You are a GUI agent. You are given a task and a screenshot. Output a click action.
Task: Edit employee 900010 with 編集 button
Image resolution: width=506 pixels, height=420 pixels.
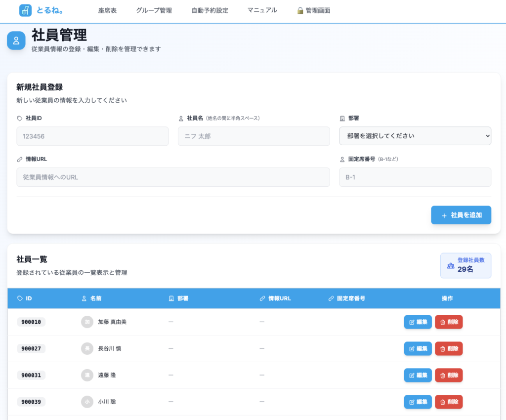pyautogui.click(x=418, y=322)
